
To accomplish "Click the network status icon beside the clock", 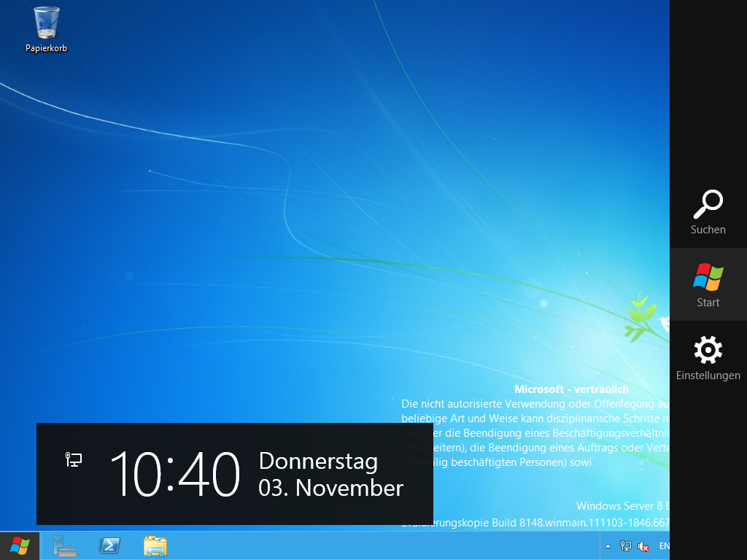I will point(74,459).
